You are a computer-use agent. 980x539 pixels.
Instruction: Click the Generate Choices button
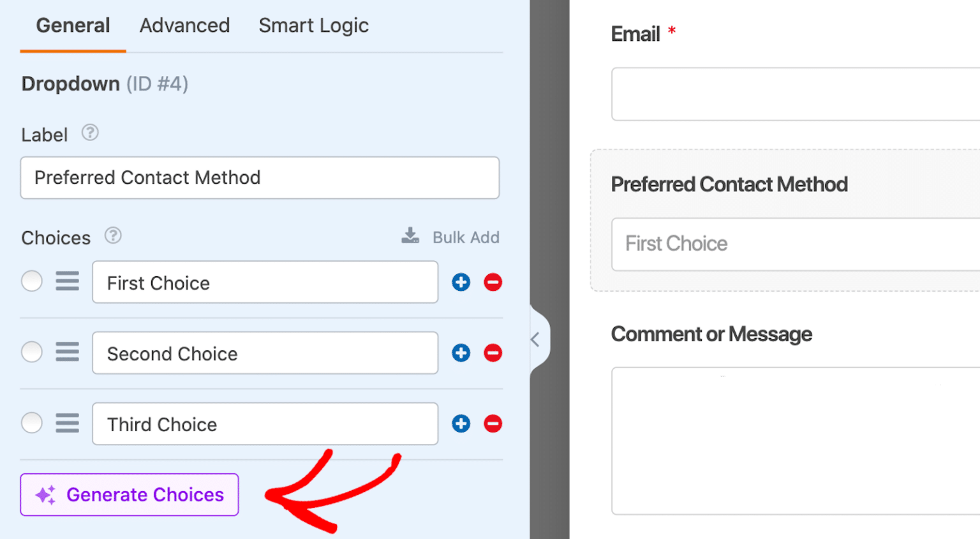(x=130, y=494)
